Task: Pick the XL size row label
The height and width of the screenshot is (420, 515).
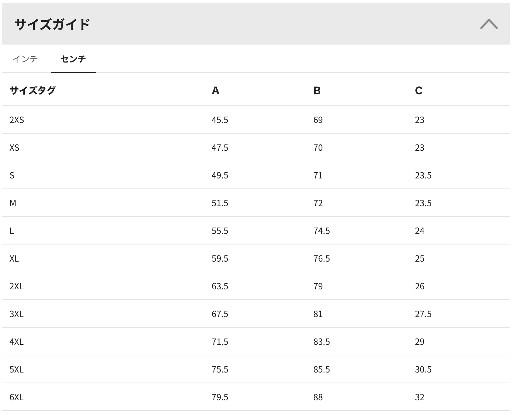Action: (x=14, y=259)
